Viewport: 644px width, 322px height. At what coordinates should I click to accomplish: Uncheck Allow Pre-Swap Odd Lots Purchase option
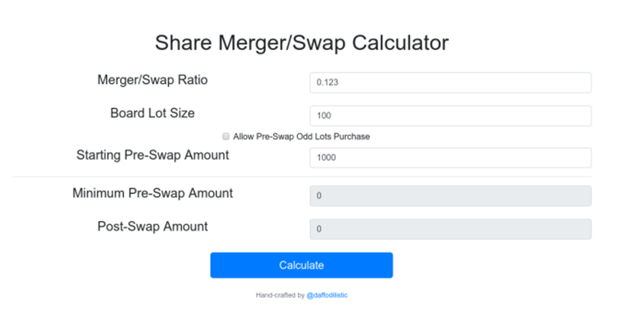[225, 136]
